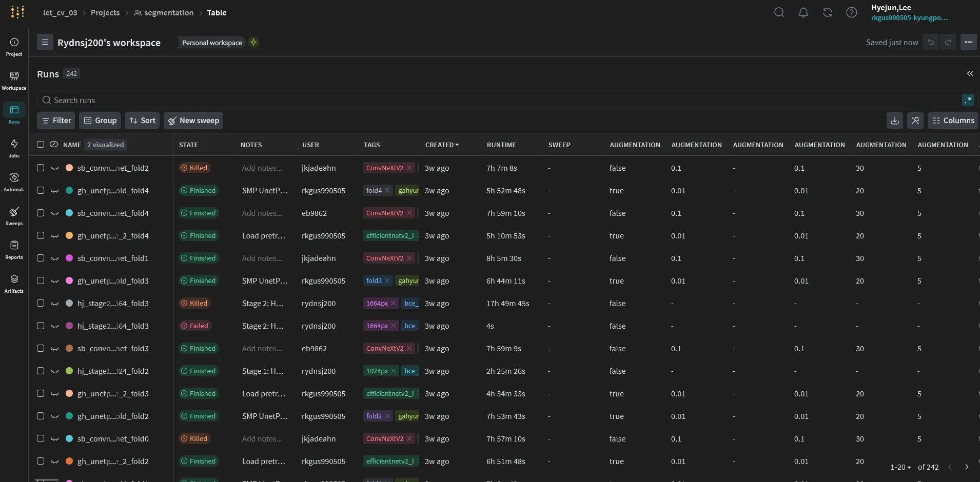This screenshot has width=980, height=482.
Task: Open the Project overview sidebar icon
Action: [x=14, y=46]
